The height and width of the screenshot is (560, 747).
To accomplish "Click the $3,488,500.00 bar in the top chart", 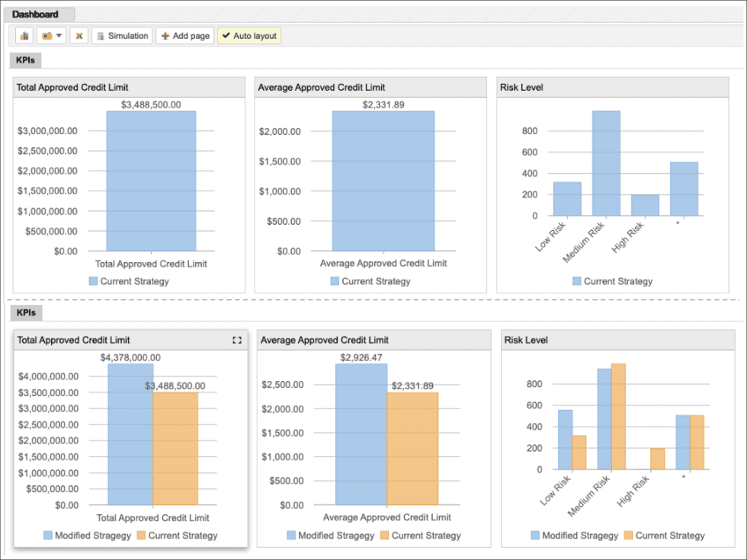I will (151, 181).
